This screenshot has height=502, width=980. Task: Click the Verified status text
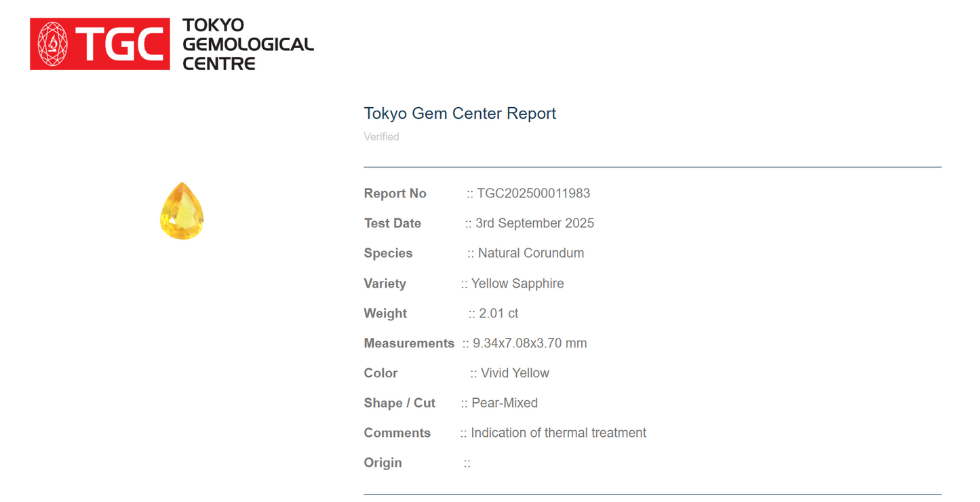coord(381,137)
